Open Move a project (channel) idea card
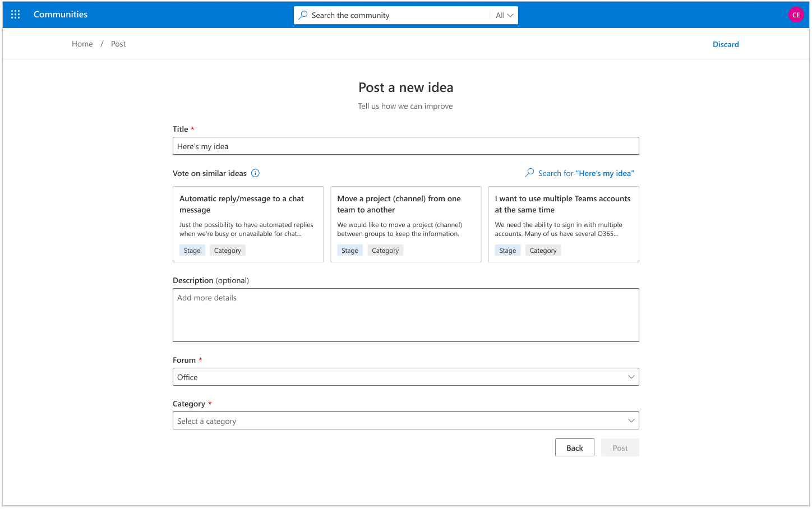 point(405,224)
